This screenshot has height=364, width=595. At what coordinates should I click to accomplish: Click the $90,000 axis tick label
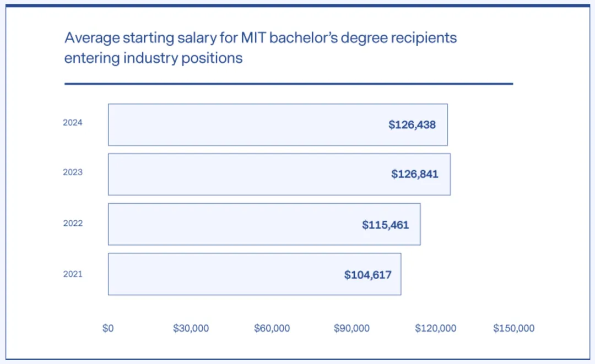[351, 328]
